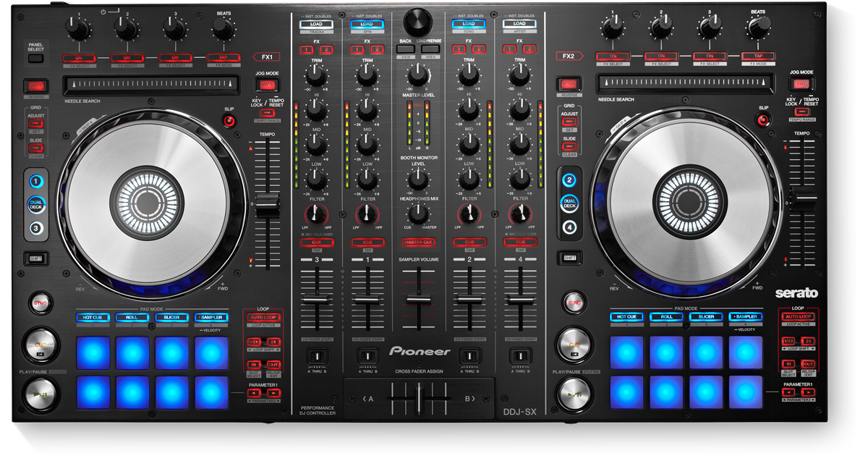868x456 pixels.
Task: Hit the right deck SYNC button
Action: click(x=575, y=303)
